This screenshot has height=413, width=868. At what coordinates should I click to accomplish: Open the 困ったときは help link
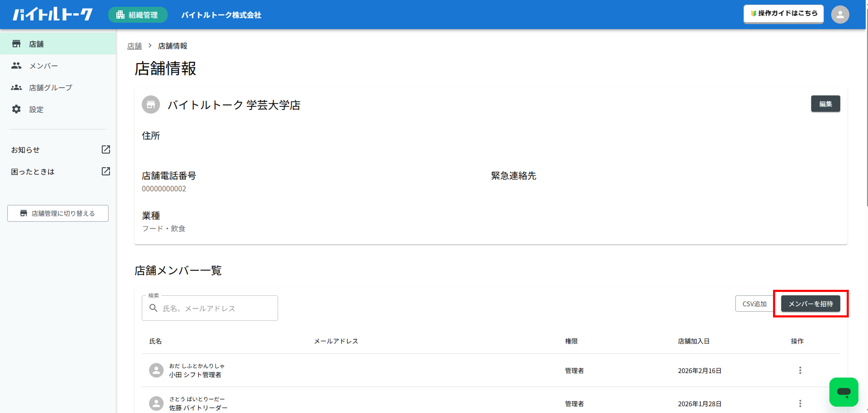(x=33, y=172)
